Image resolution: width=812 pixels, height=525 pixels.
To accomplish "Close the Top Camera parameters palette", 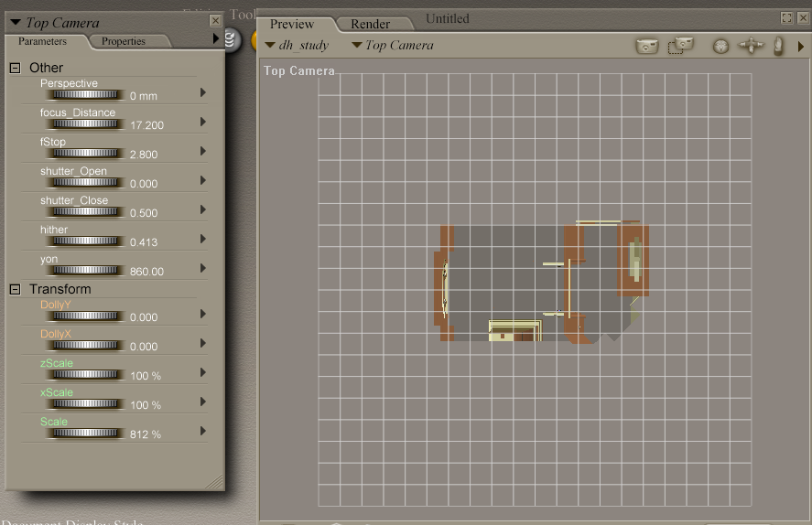I will click(x=215, y=20).
